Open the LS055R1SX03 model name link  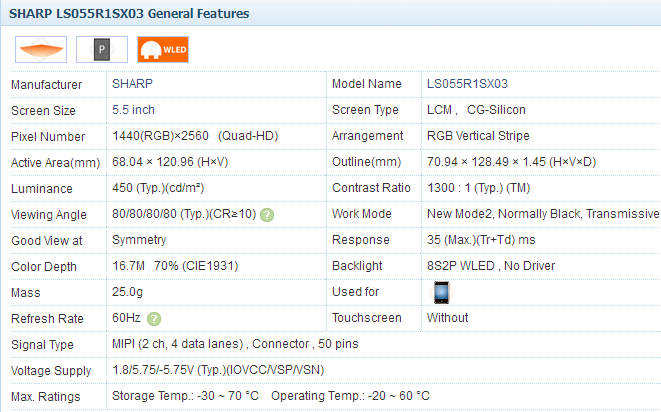(467, 83)
